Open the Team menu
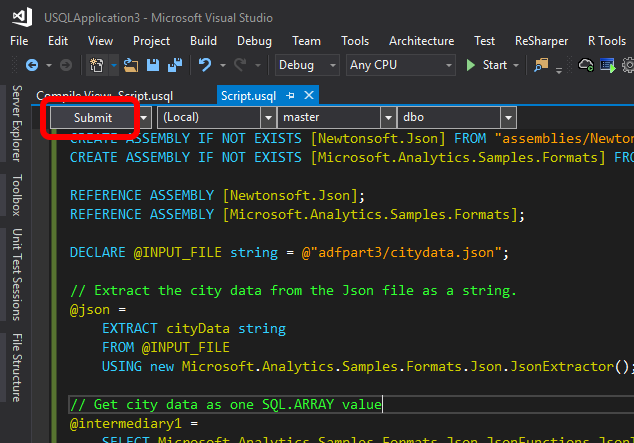Viewport: 634px width, 443px height. tap(306, 41)
